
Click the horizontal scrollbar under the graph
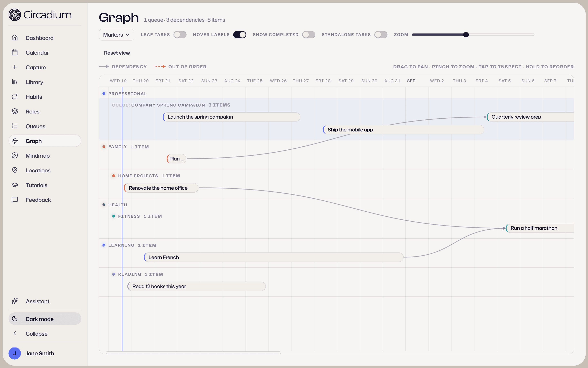[x=193, y=352]
